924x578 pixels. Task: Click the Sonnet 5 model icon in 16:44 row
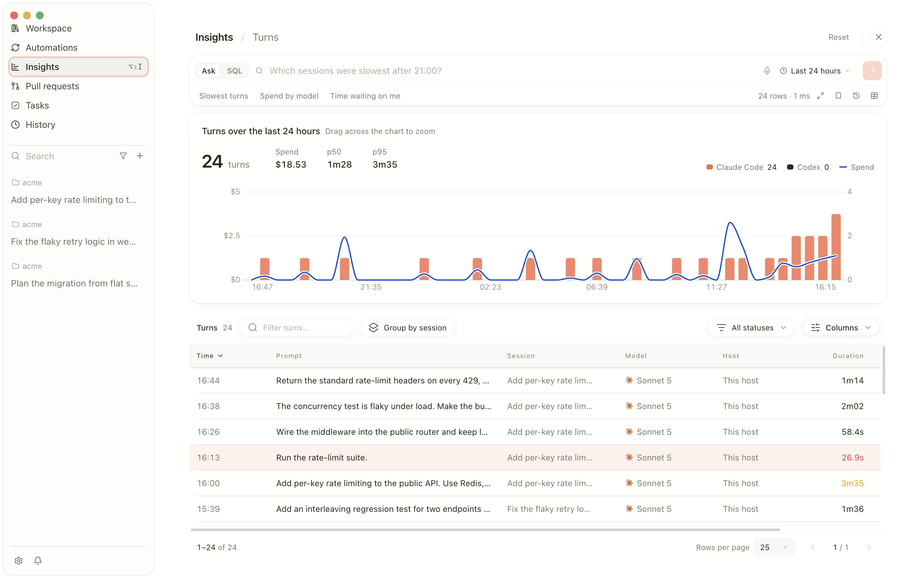coord(629,381)
